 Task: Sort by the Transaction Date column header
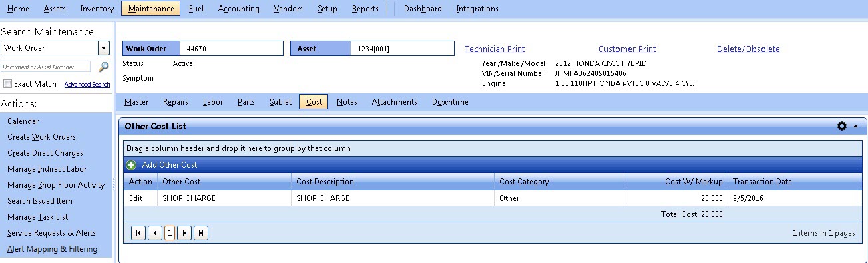795,182
